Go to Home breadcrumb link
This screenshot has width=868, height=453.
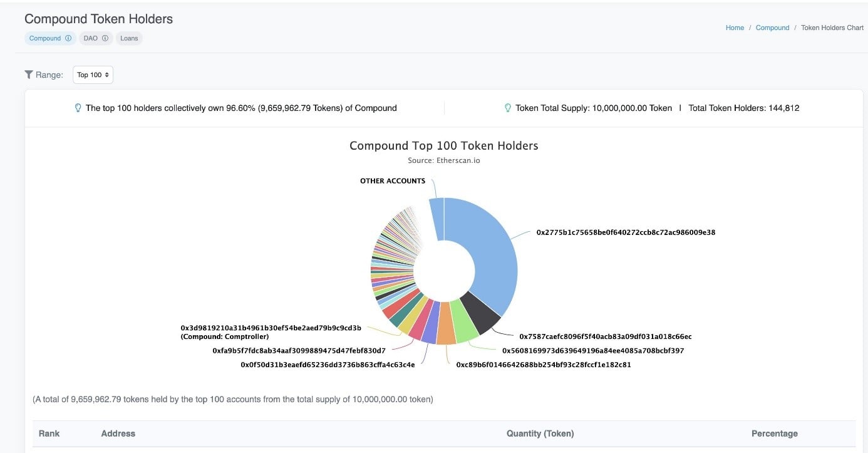tap(735, 28)
